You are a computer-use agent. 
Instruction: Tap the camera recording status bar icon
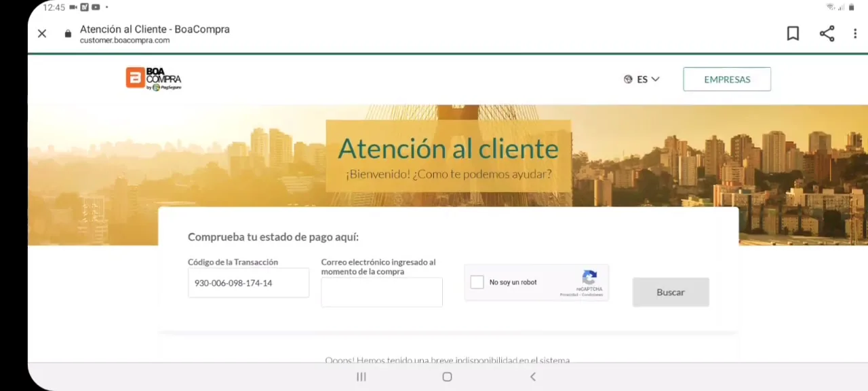coord(73,7)
